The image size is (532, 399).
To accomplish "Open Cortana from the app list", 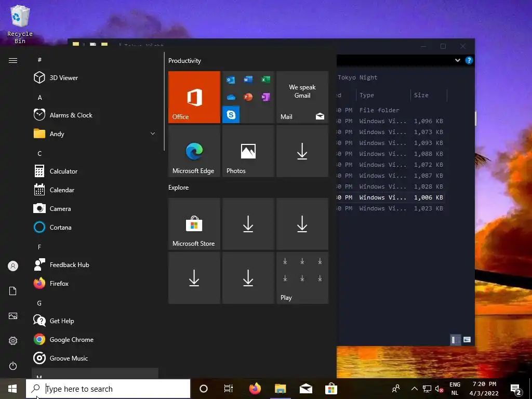I will coord(95,228).
